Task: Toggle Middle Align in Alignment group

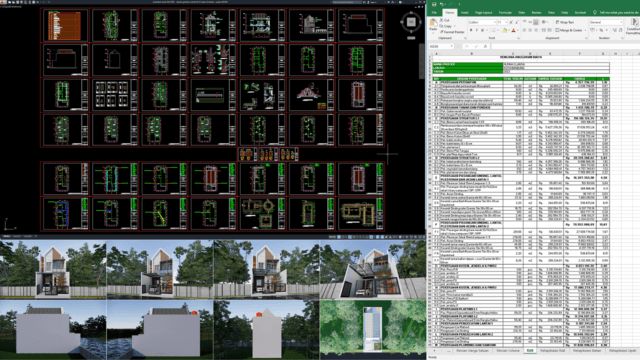Action: point(530,22)
